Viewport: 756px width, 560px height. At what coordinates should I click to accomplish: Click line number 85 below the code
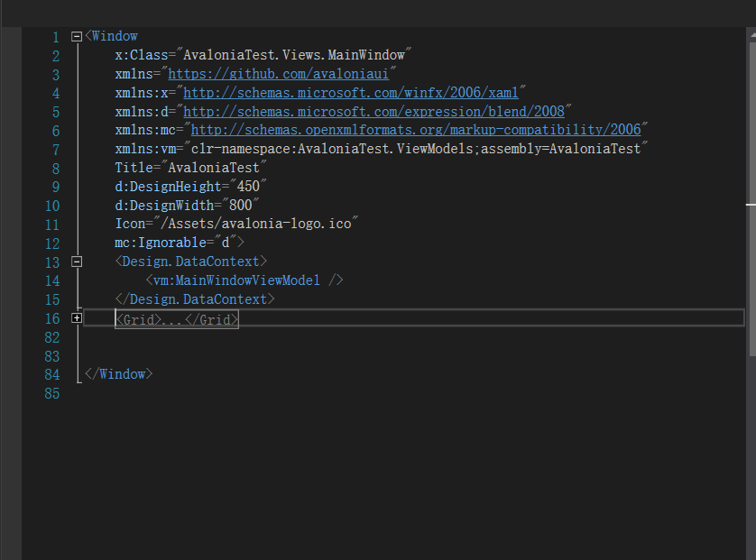(x=52, y=393)
